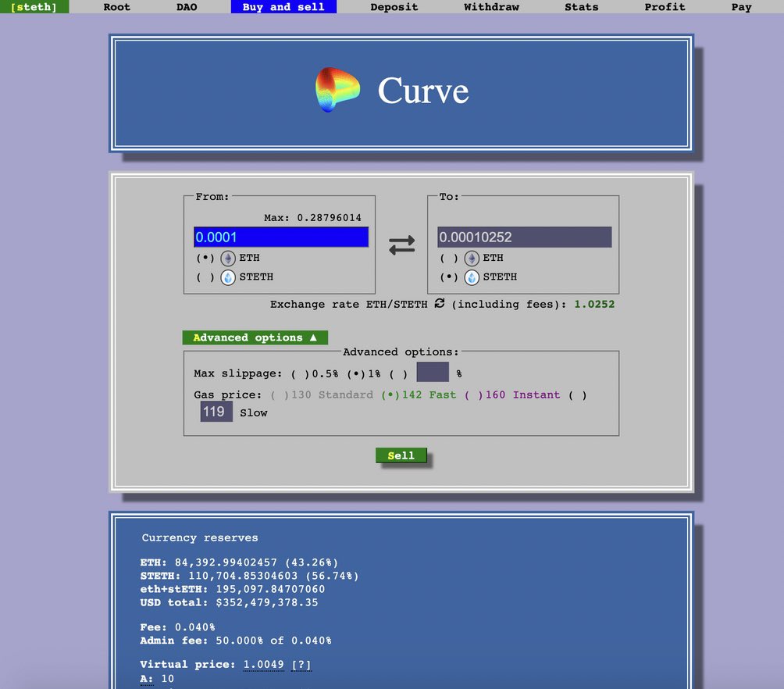
Task: Select ETH radio in From box
Action: (205, 259)
